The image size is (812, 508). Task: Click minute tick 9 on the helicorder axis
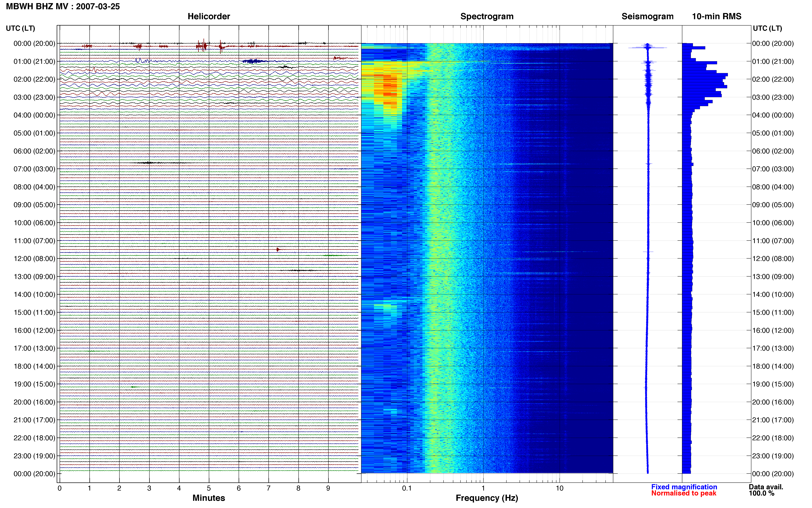pyautogui.click(x=328, y=488)
